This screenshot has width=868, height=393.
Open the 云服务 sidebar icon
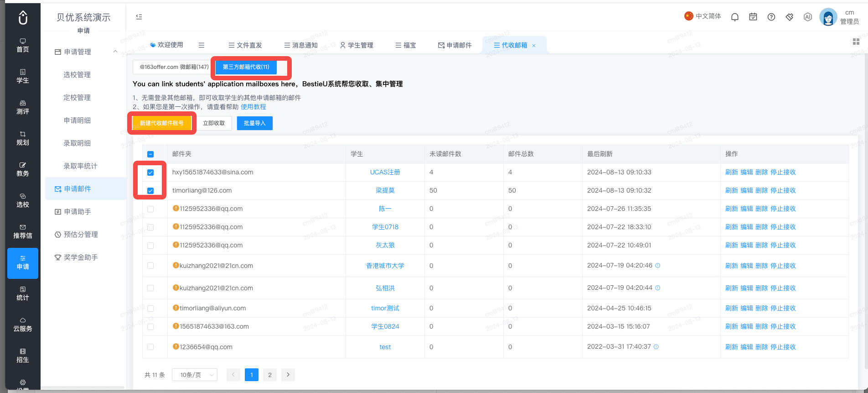(23, 325)
